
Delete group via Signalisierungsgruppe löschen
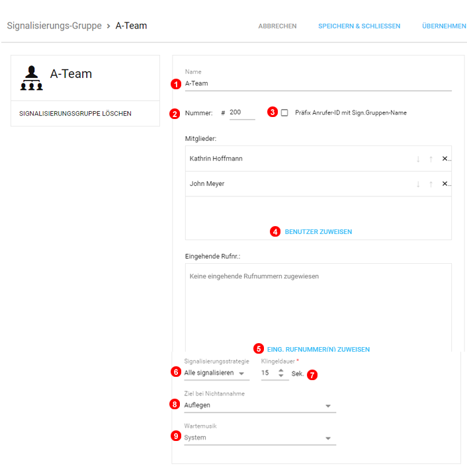pos(75,114)
